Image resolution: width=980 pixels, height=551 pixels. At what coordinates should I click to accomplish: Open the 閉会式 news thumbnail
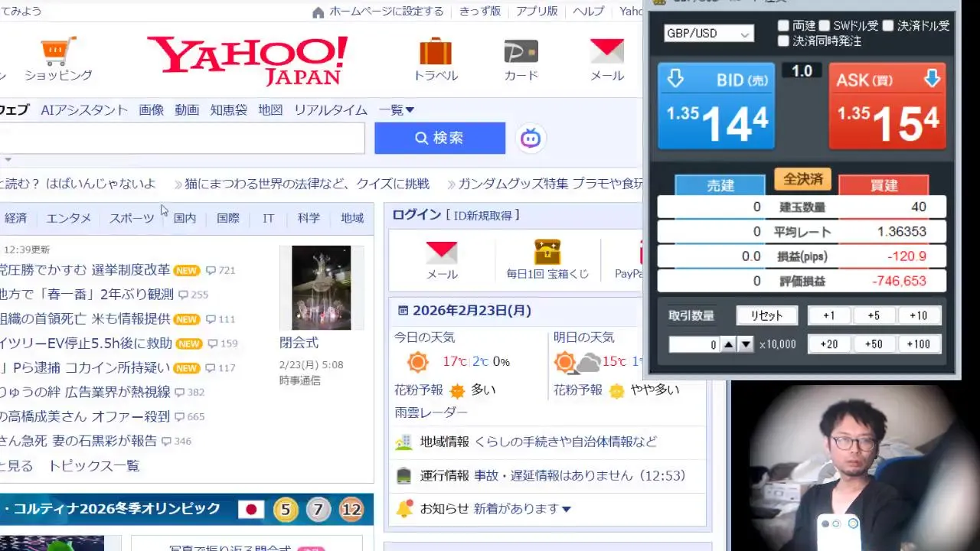[322, 288]
